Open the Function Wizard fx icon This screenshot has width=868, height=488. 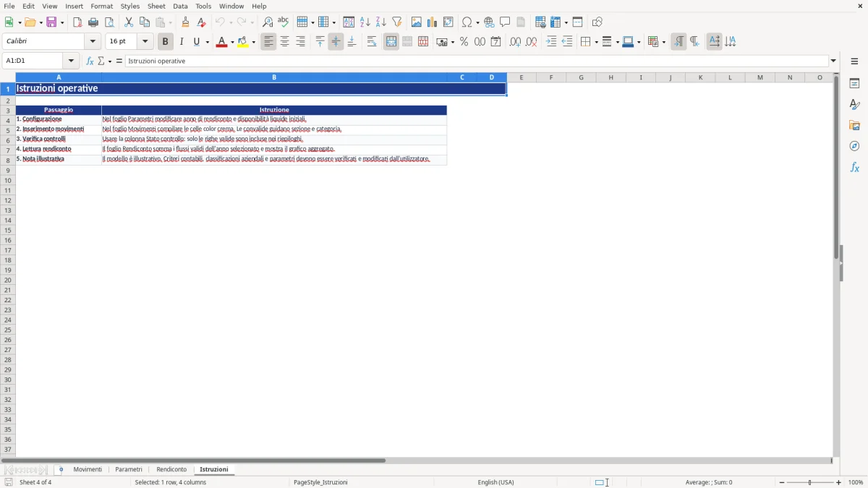coord(90,61)
